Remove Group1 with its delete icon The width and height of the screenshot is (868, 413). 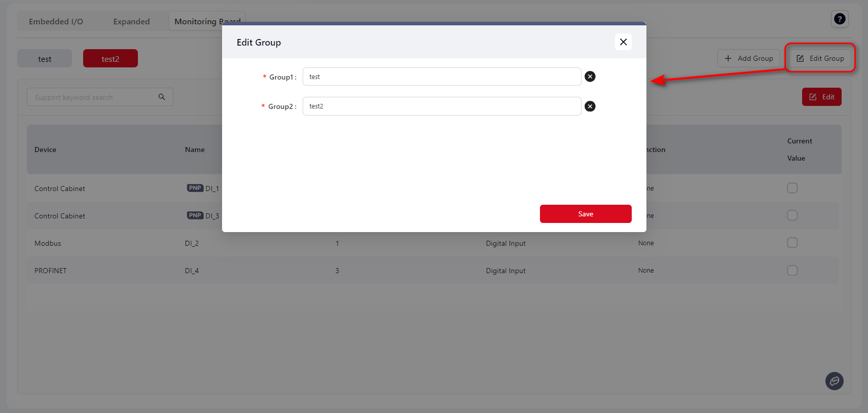590,77
